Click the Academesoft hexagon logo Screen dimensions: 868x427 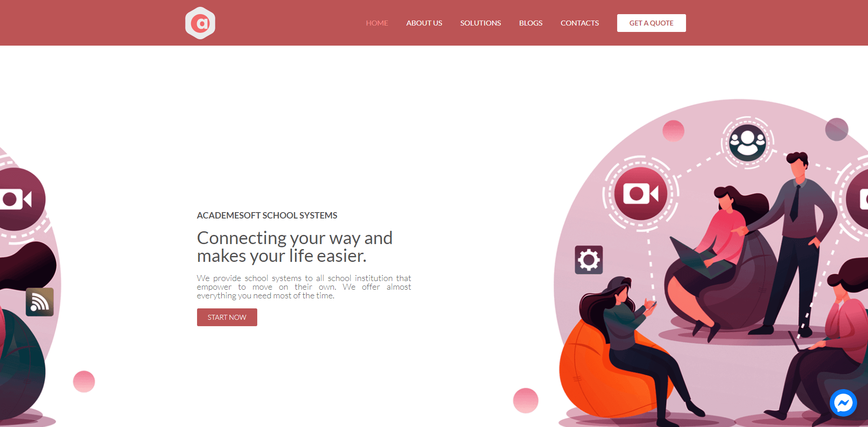click(200, 23)
